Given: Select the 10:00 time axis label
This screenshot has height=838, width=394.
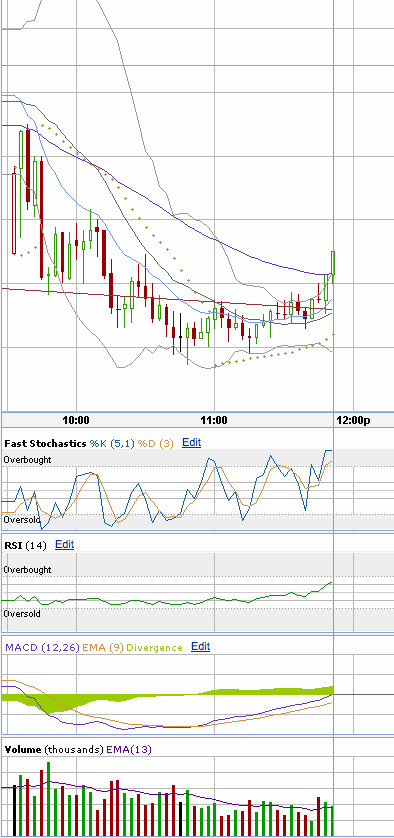Looking at the screenshot, I should pos(76,421).
